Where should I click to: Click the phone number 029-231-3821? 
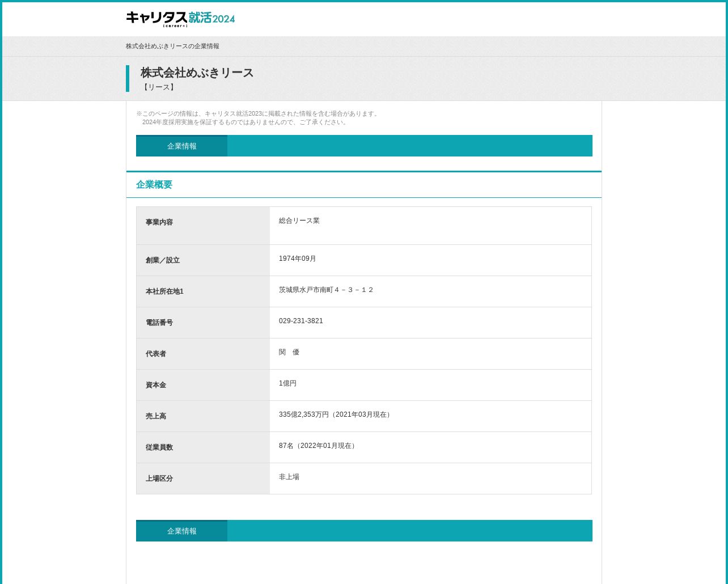[x=301, y=321]
